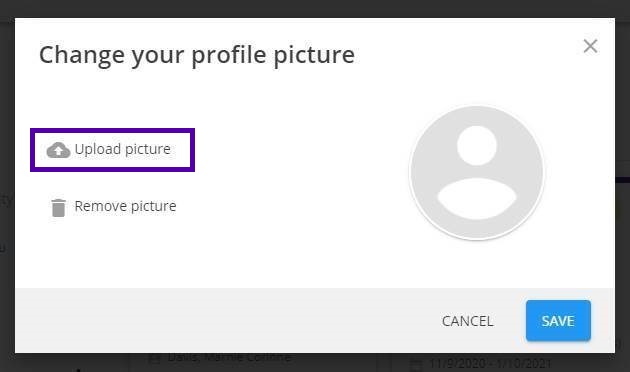Click the dark backdrop strip above the dialog
This screenshot has width=630, height=372.
(315, 8)
